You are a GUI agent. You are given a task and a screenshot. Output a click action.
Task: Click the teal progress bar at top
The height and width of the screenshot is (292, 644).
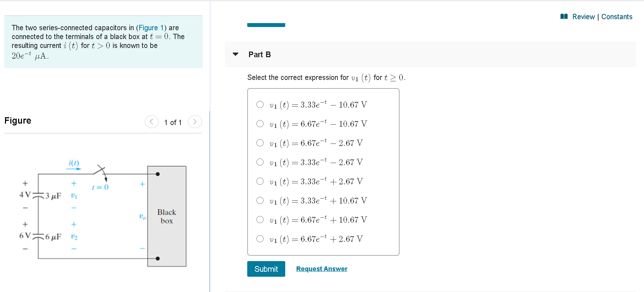[266, 25]
